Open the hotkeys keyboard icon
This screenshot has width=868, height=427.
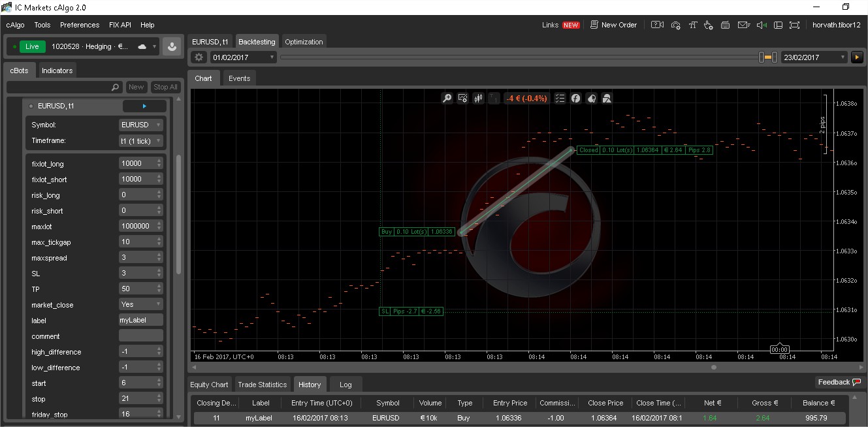pos(726,25)
